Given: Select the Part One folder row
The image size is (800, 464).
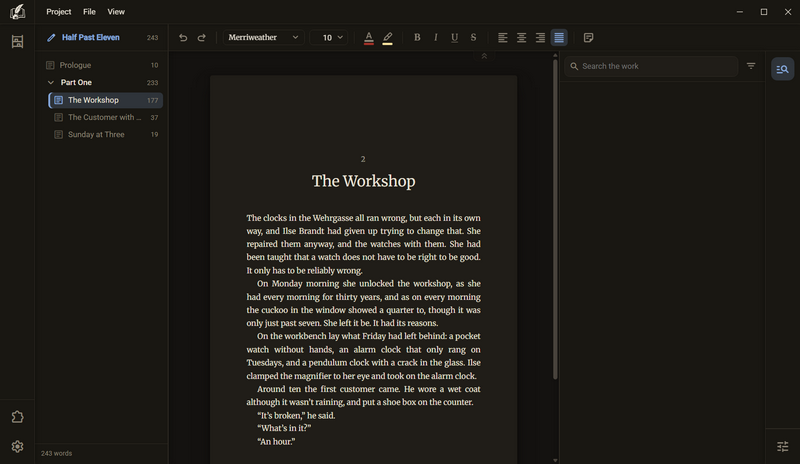Looking at the screenshot, I should (x=102, y=82).
